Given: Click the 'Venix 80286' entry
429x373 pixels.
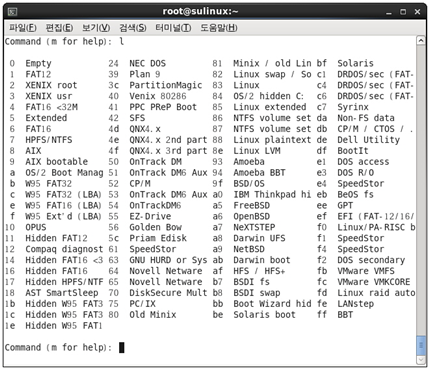Looking at the screenshot, I should pyautogui.click(x=158, y=96).
